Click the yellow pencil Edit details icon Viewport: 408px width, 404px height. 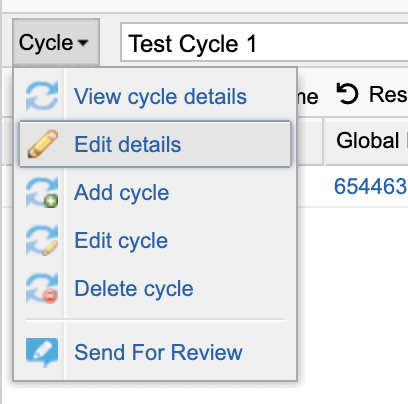coord(43,144)
